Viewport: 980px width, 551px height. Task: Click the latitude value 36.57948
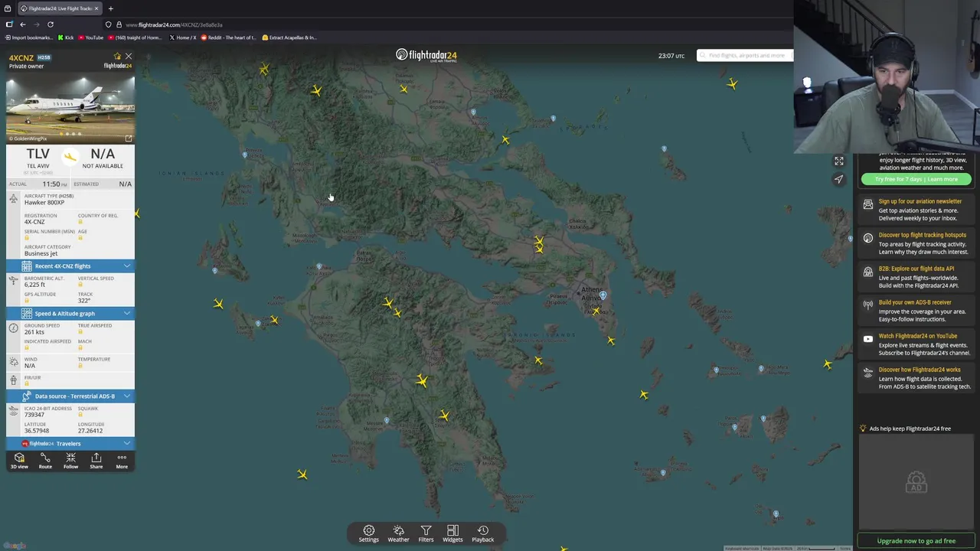37,431
